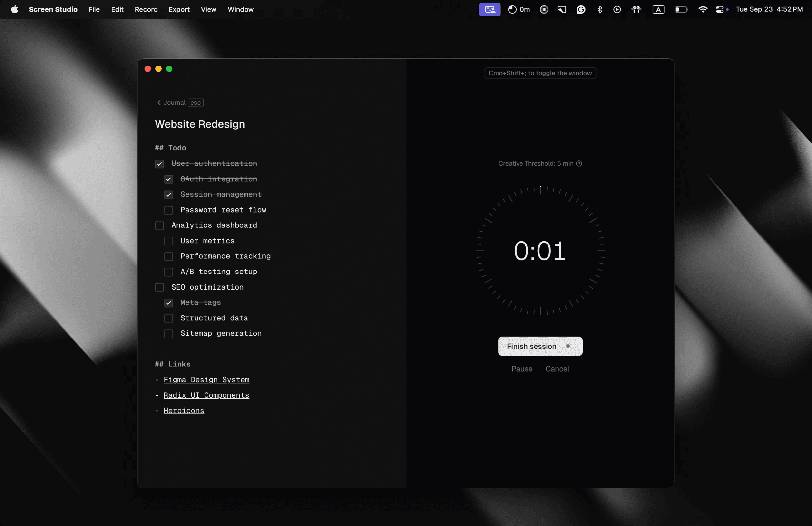Open the Wi-Fi status icon
The height and width of the screenshot is (526, 812).
703,9
